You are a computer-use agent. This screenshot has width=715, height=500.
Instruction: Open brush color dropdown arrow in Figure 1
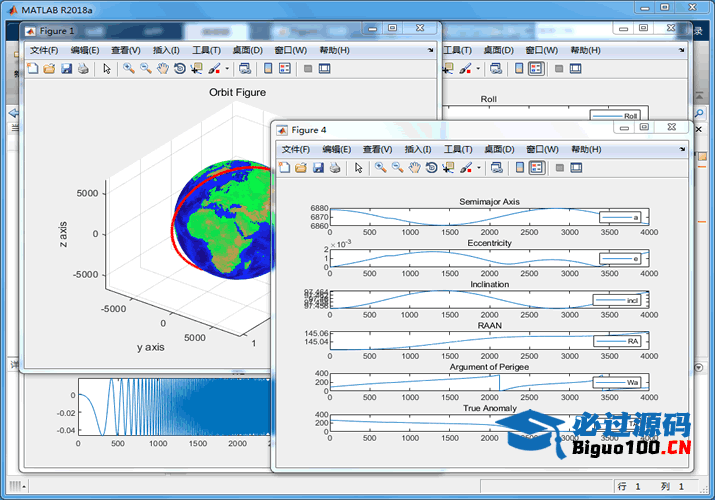(227, 69)
